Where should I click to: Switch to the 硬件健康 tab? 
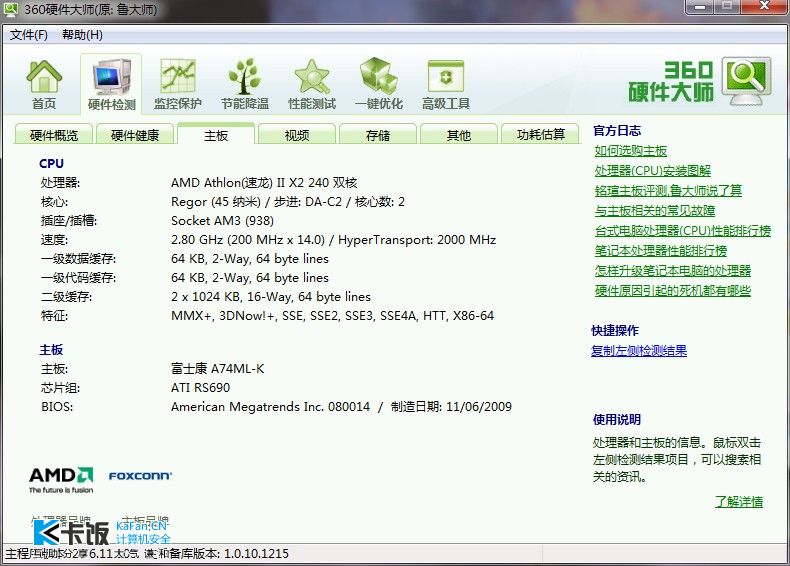pyautogui.click(x=135, y=135)
